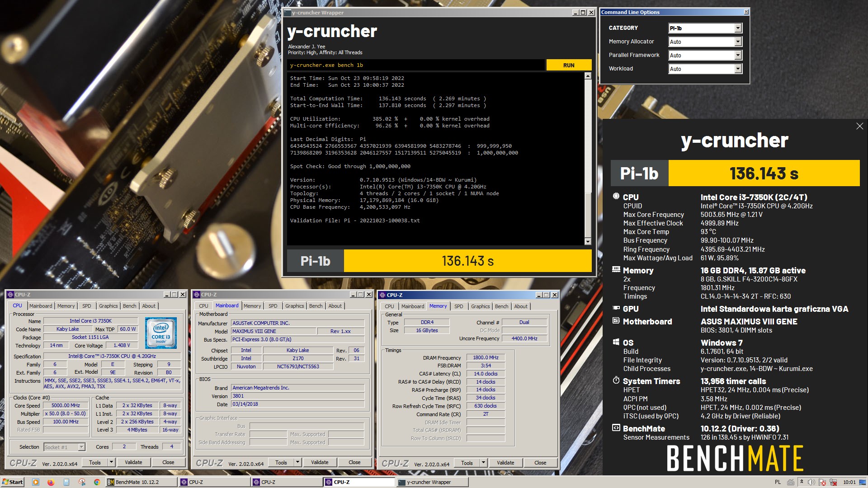Screen dimensions: 868x488
Task: Click the Intel Core i3 logo in CPU-Z
Action: tap(161, 333)
